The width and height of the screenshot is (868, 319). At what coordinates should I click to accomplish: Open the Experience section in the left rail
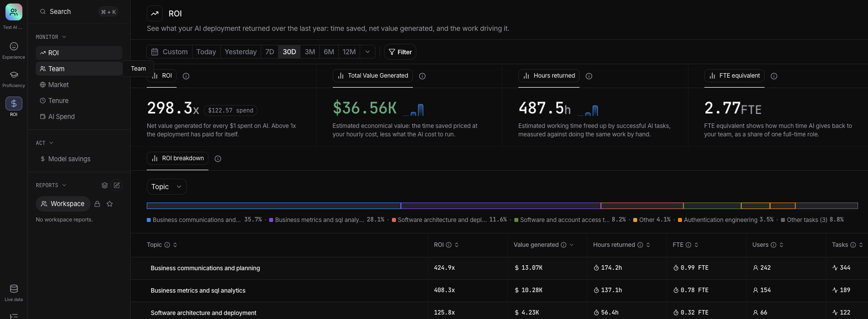pyautogui.click(x=13, y=50)
